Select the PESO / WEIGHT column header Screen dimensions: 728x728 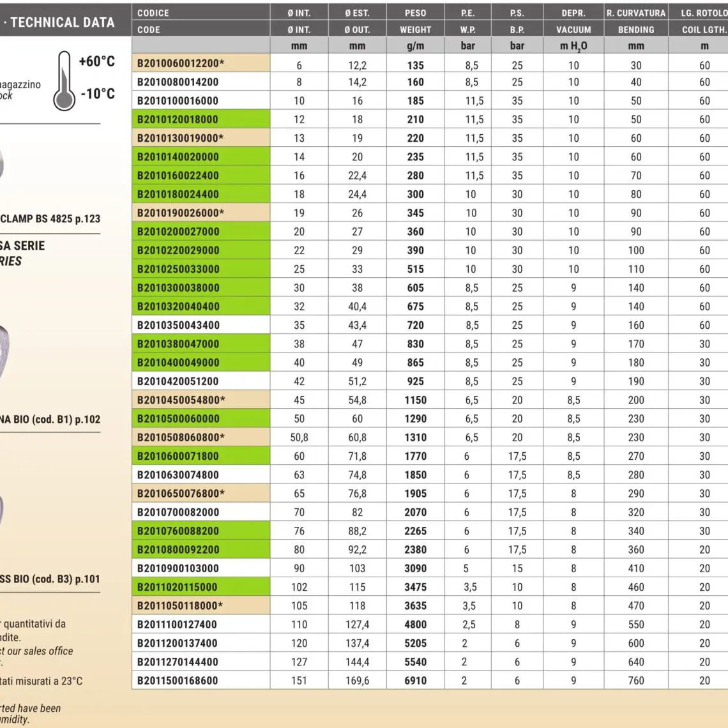pos(415,21)
